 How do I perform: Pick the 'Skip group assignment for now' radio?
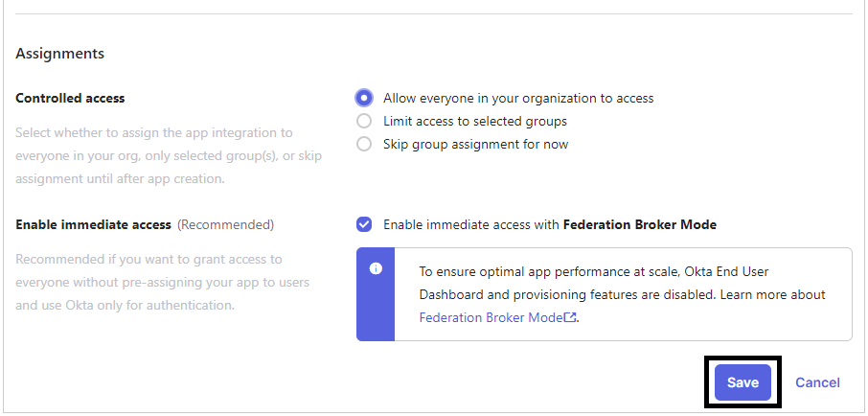(364, 144)
